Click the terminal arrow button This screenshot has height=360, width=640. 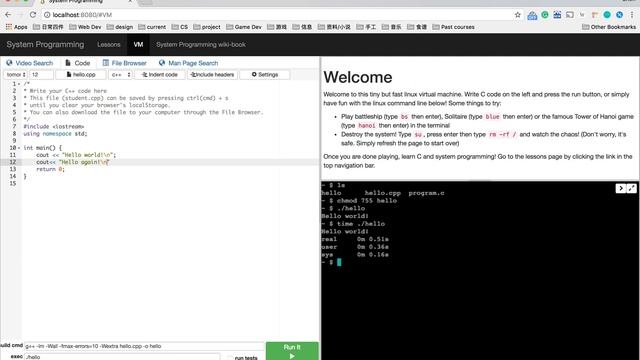620,188
